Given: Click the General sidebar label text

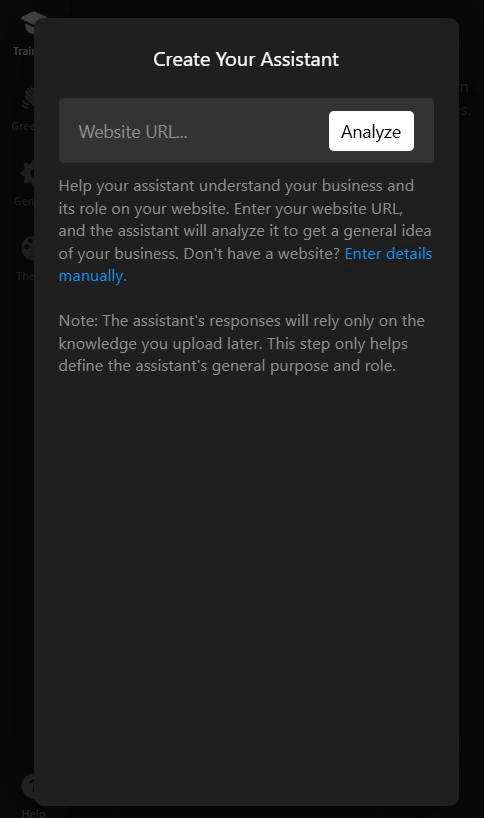Looking at the screenshot, I should point(23,201).
